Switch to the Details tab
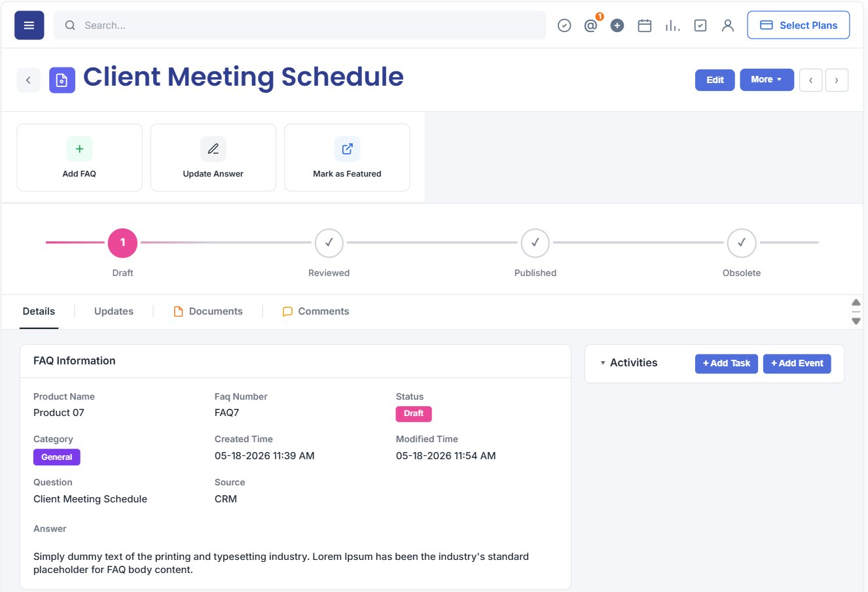Image resolution: width=868 pixels, height=592 pixels. pyautogui.click(x=39, y=311)
